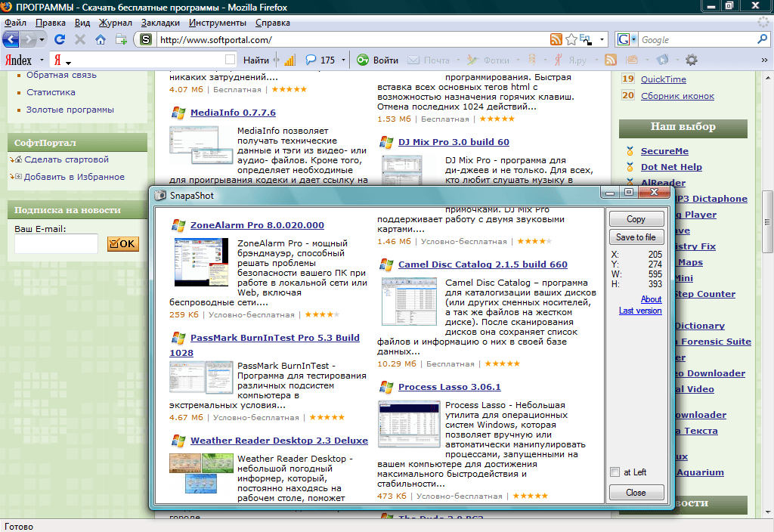
Task: Toggle the checkbox inside Yandex search field
Action: [x=230, y=60]
